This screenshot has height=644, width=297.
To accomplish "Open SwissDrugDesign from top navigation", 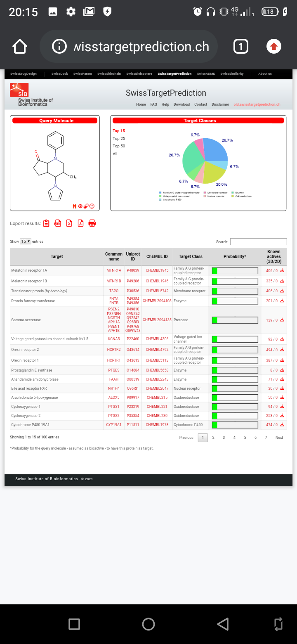I will click(24, 74).
